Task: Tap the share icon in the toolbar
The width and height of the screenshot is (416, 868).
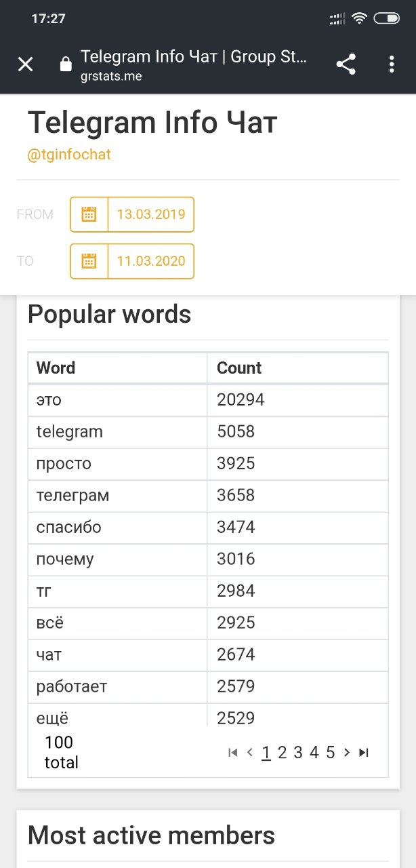Action: pyautogui.click(x=346, y=64)
